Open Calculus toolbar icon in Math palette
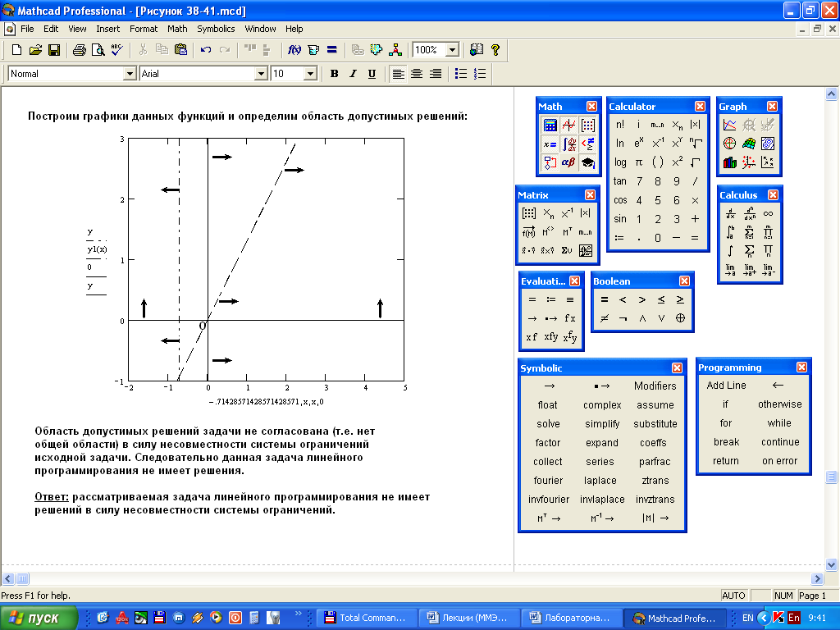Viewport: 840px width, 630px height. tap(569, 144)
